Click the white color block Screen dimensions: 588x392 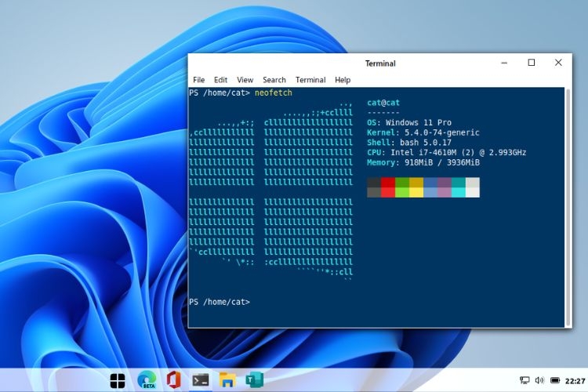[x=473, y=192]
